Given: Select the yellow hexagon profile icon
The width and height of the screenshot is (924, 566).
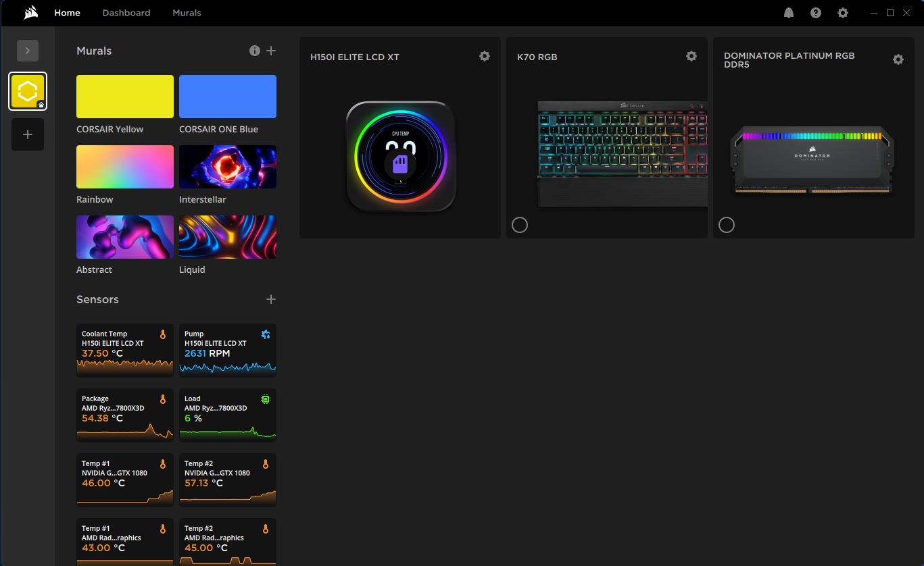Looking at the screenshot, I should [x=28, y=91].
